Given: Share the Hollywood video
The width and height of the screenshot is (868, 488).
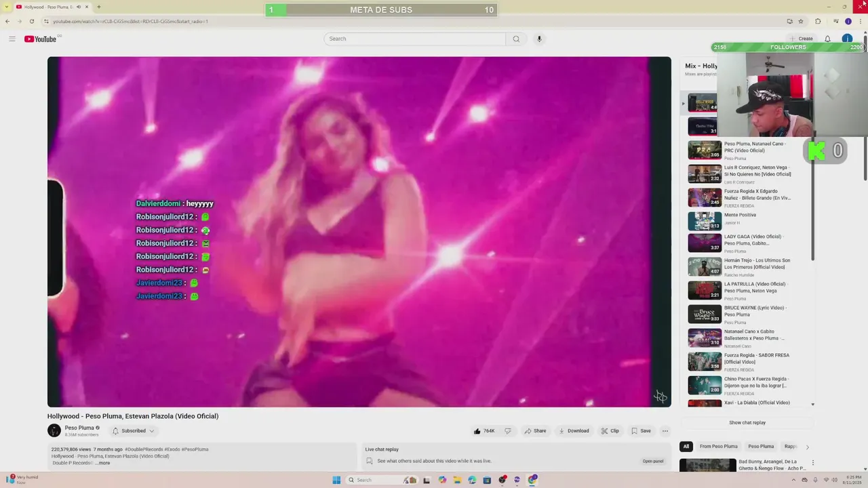Looking at the screenshot, I should pos(535,431).
